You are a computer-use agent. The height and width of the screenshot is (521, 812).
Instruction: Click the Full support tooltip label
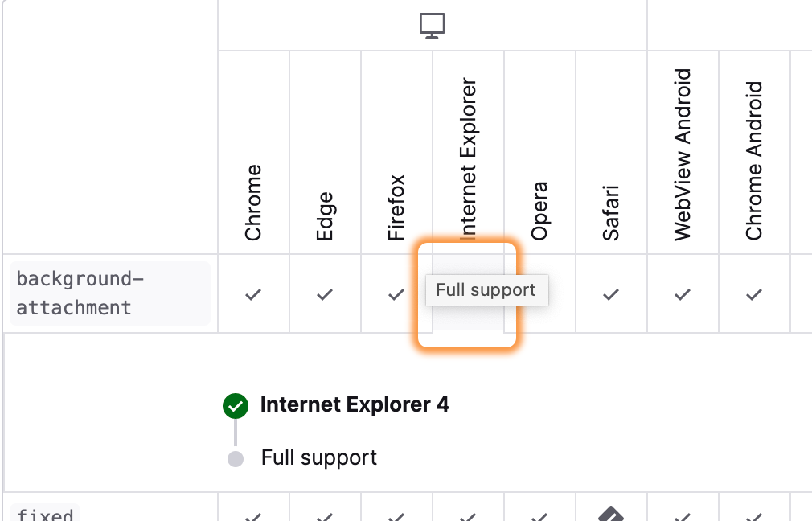pos(486,290)
